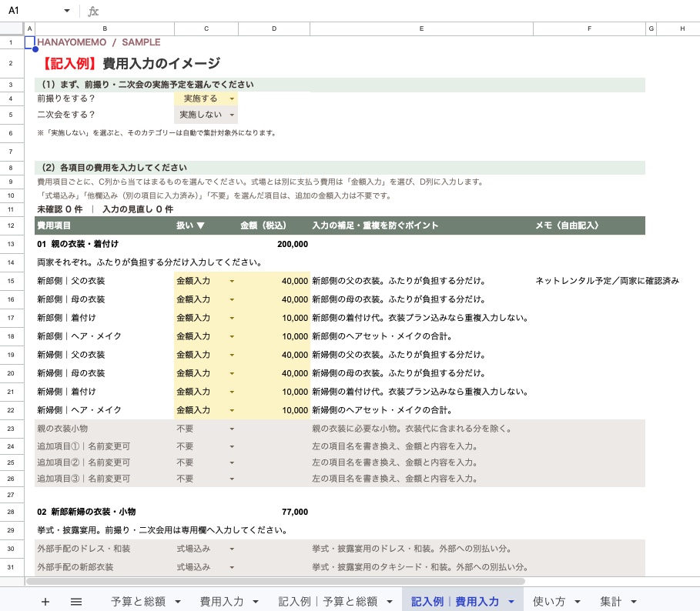This screenshot has width=700, height=611.
Task: Switch to the 使い方 sheet tab
Action: coord(548,602)
